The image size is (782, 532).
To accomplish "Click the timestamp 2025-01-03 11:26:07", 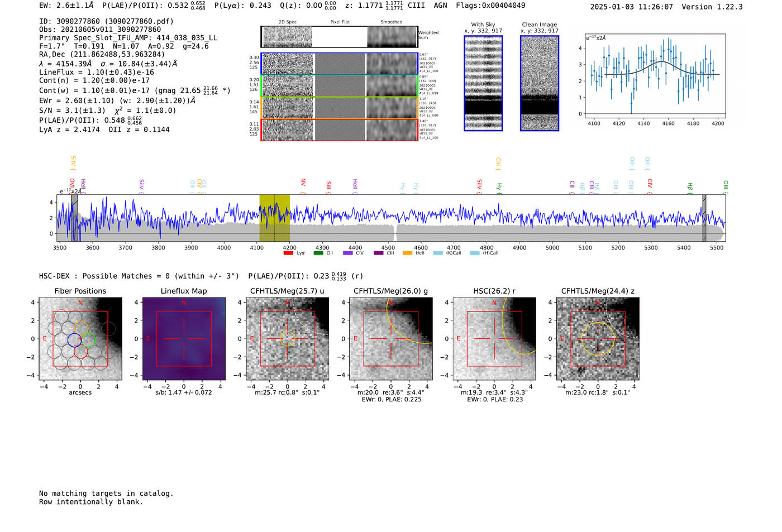I will (x=632, y=7).
